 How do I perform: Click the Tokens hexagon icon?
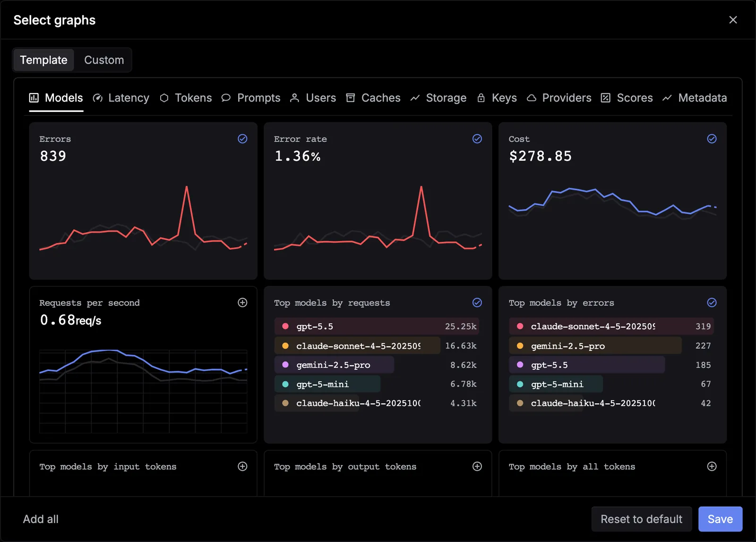coord(164,98)
